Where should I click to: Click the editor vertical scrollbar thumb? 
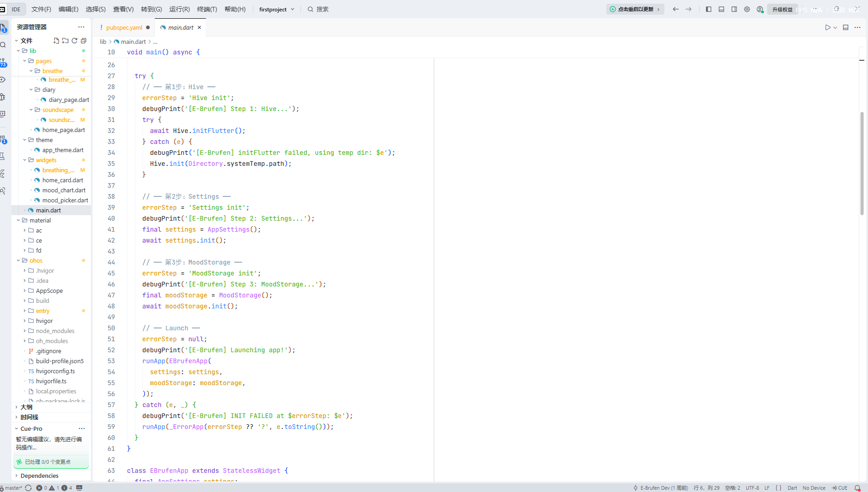tap(862, 163)
